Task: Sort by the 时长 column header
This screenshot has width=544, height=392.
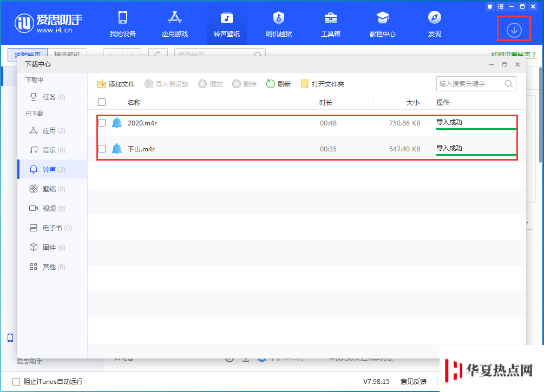Action: click(325, 103)
